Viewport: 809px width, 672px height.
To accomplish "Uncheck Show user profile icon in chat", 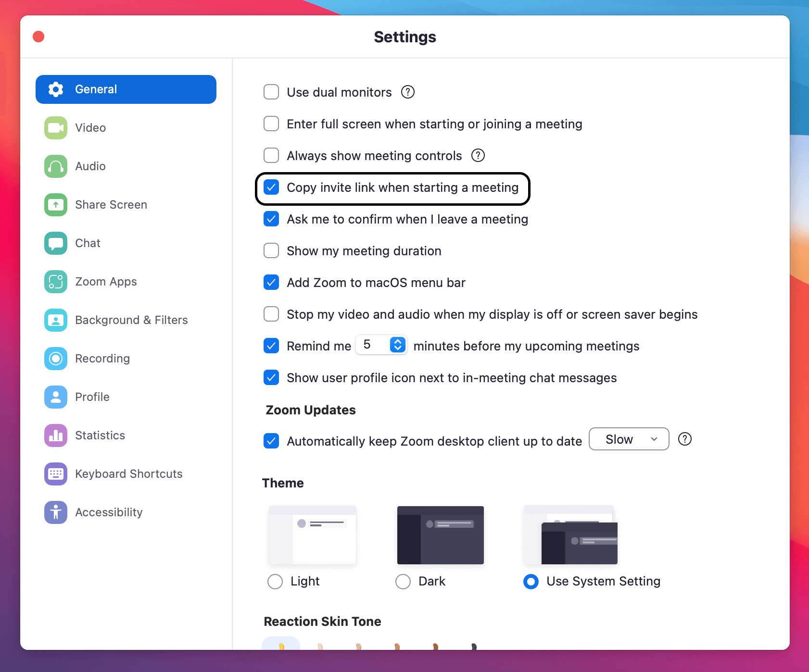I will click(x=271, y=377).
